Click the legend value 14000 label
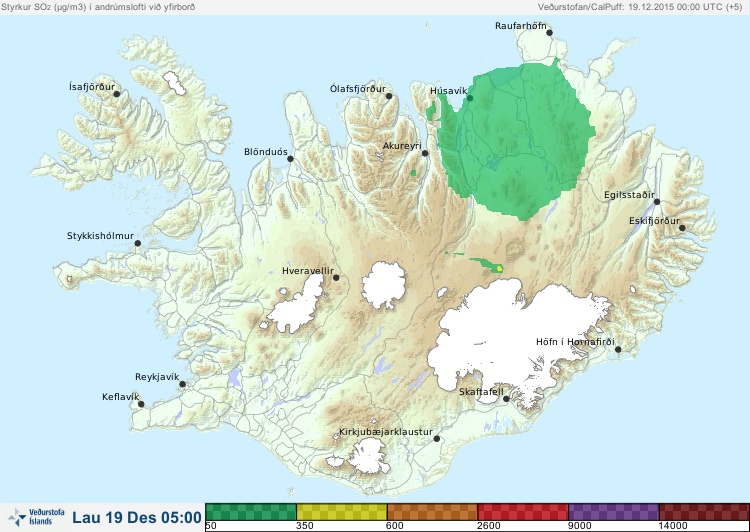Image resolution: width=750 pixels, height=532 pixels. click(673, 526)
